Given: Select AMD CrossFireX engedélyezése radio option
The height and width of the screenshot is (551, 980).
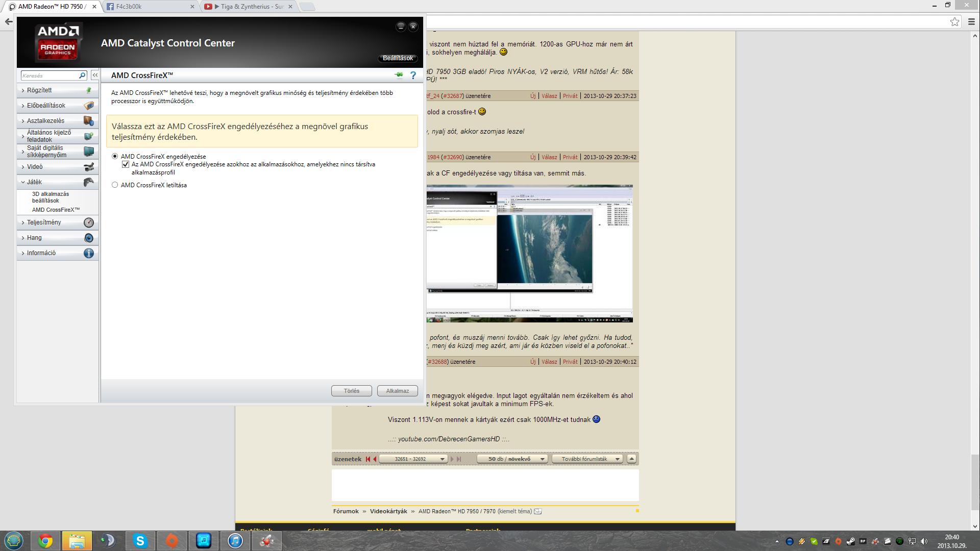Looking at the screenshot, I should pyautogui.click(x=115, y=156).
